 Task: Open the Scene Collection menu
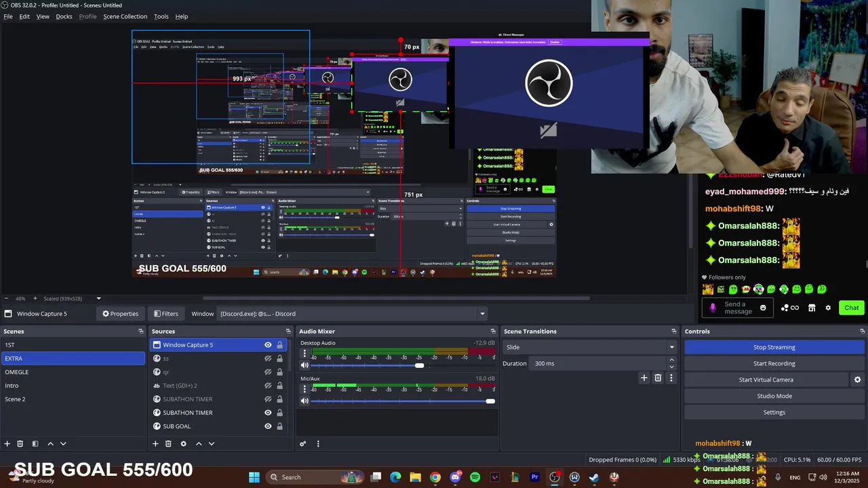click(125, 16)
